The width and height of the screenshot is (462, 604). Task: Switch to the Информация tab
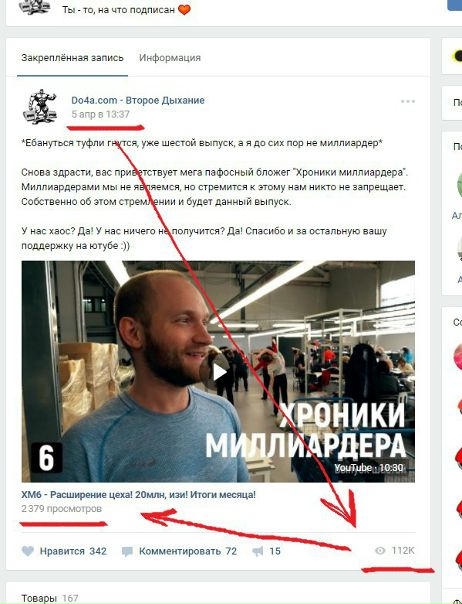coord(170,58)
